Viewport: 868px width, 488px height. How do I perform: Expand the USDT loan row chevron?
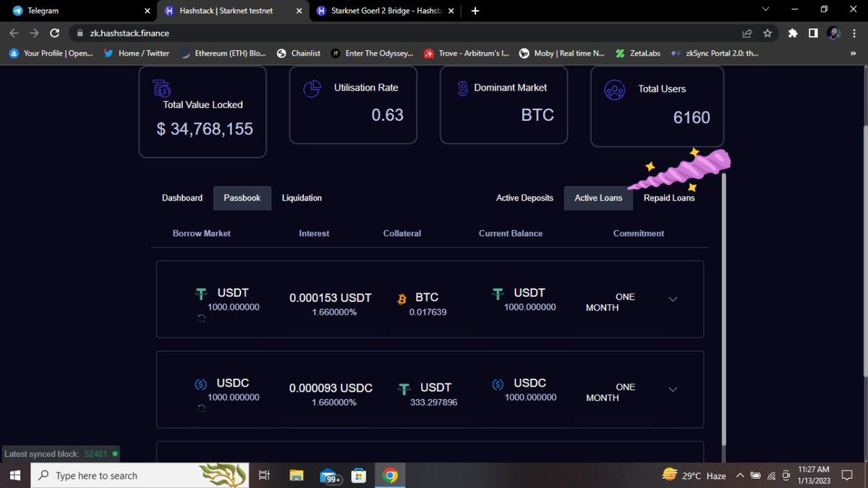(673, 300)
